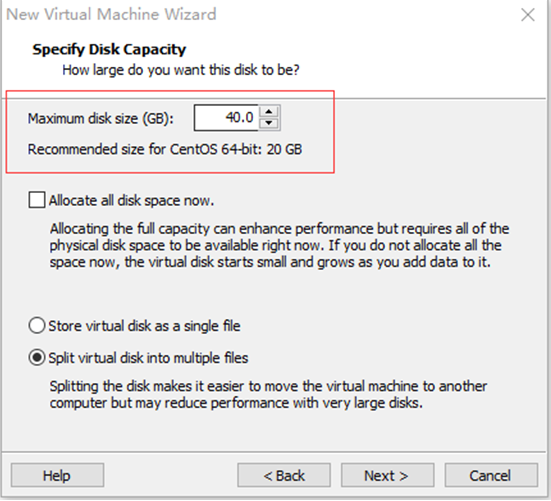
Task: Focus the Maximum disk size value field
Action: tap(226, 118)
